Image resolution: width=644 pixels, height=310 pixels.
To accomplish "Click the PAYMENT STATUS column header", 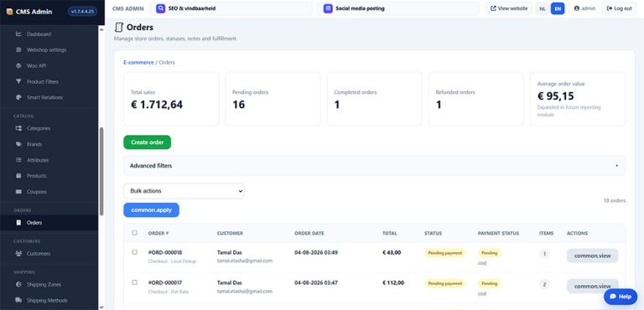I will coord(498,233).
